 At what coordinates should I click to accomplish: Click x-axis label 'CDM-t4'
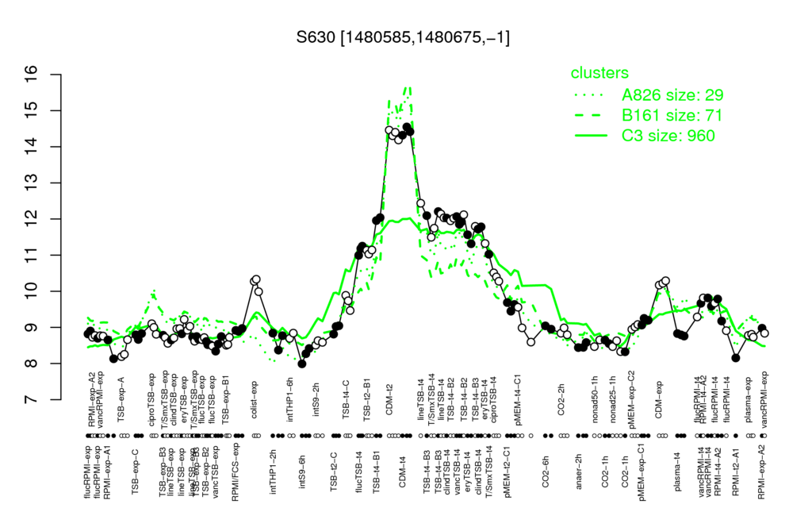tap(402, 472)
